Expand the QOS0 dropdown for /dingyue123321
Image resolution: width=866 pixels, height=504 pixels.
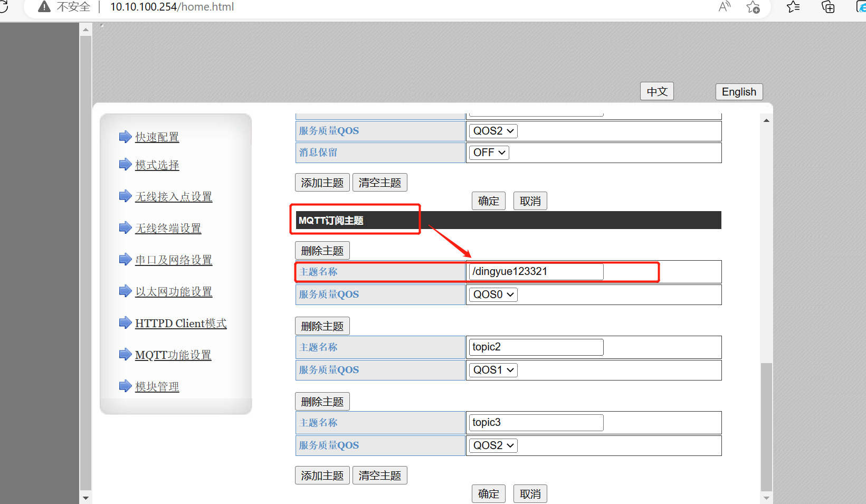click(x=493, y=294)
